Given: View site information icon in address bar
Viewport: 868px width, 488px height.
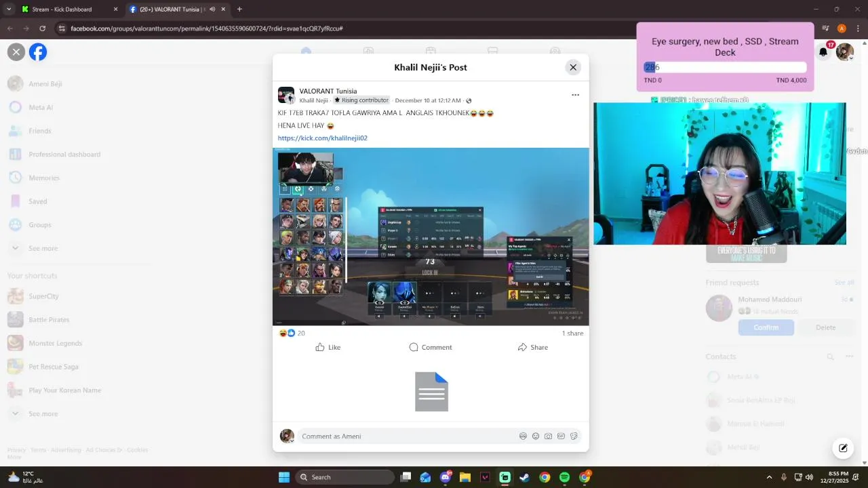Looking at the screenshot, I should [62, 28].
